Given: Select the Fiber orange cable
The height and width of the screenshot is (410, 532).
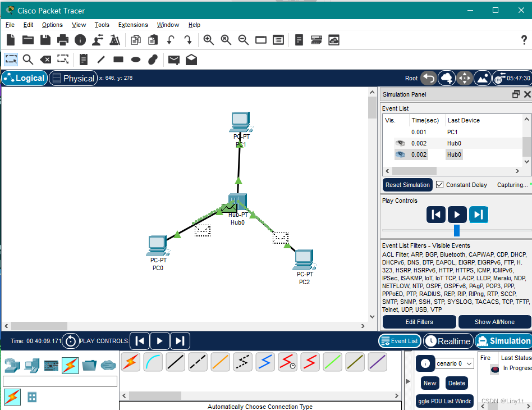Looking at the screenshot, I should click(220, 362).
